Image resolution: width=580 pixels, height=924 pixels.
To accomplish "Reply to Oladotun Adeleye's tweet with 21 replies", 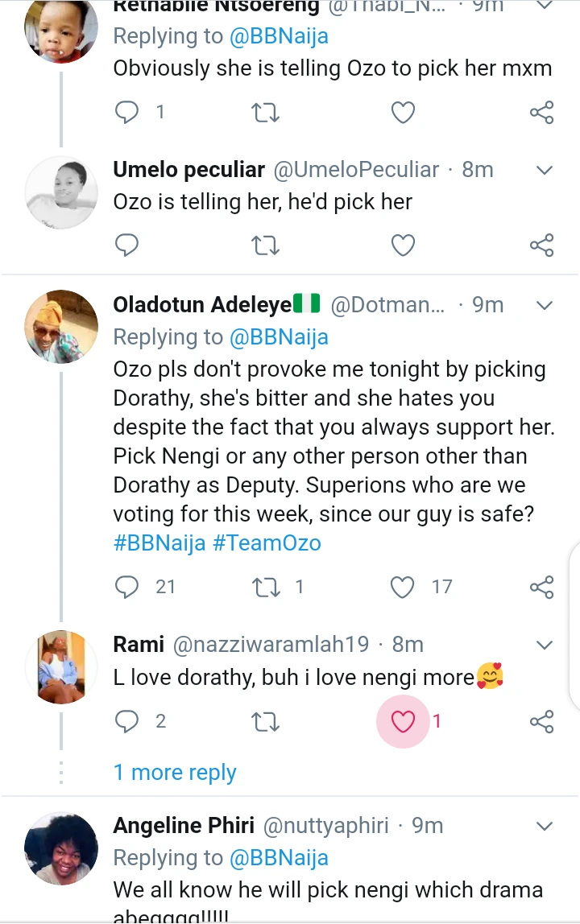I will click(127, 587).
